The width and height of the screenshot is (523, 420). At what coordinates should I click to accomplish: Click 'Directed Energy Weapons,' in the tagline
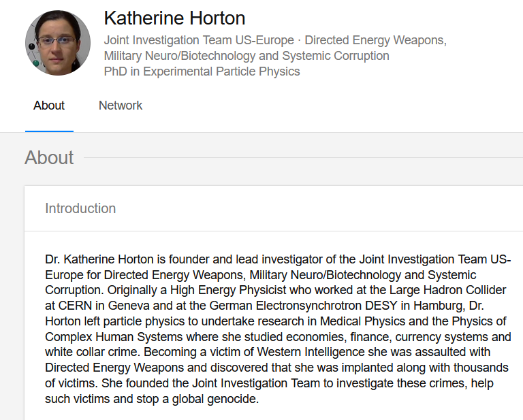pos(376,40)
